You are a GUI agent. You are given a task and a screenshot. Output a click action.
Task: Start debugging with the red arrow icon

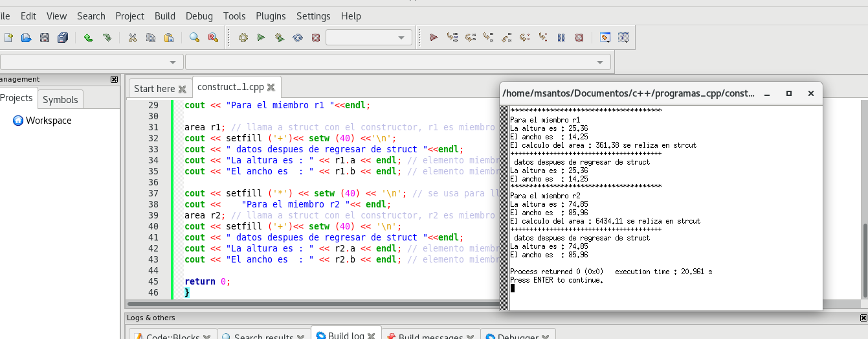click(x=434, y=38)
